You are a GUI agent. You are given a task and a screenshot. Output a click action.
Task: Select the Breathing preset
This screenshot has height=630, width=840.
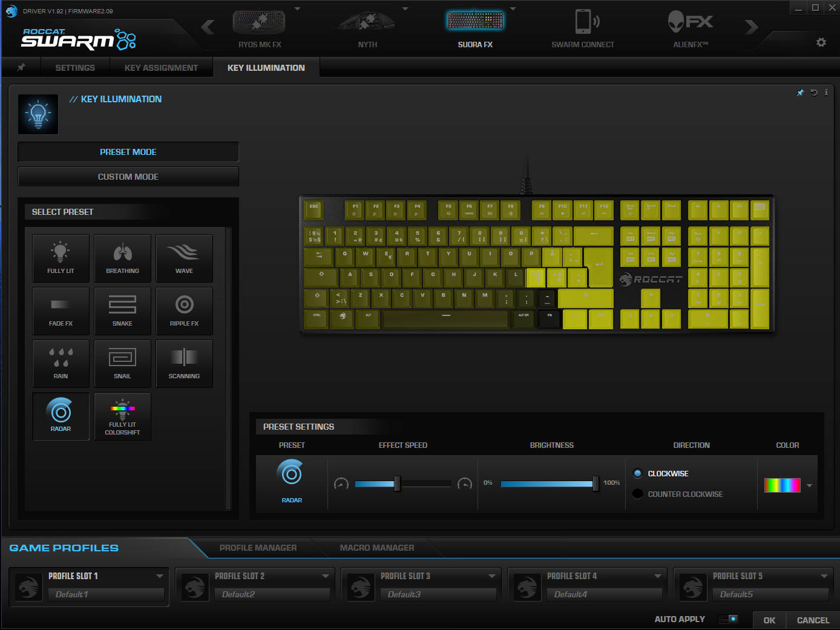click(122, 258)
